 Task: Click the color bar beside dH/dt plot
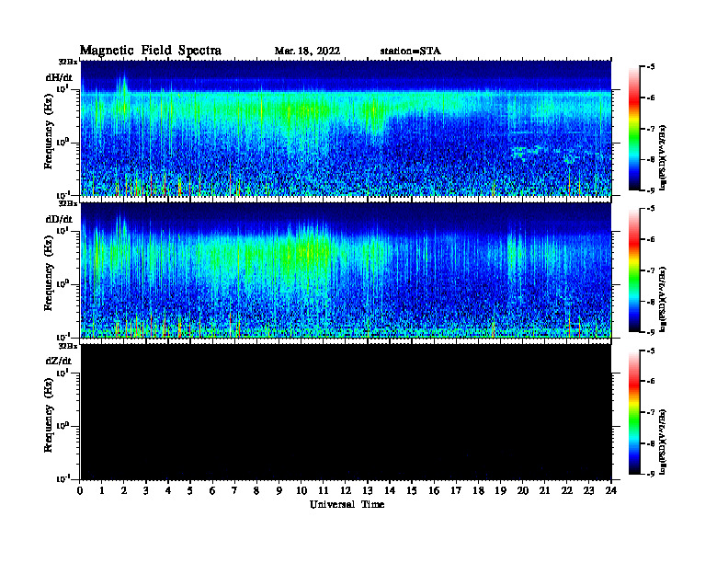point(633,129)
